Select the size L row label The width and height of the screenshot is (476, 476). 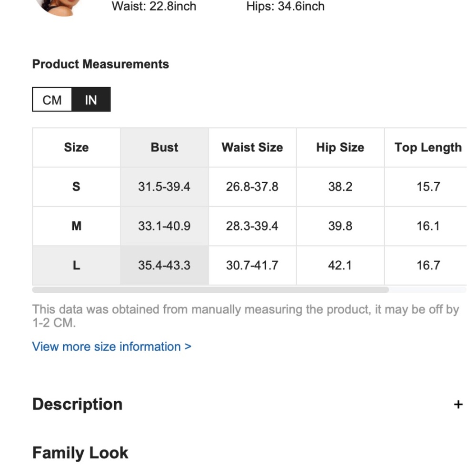pos(76,265)
